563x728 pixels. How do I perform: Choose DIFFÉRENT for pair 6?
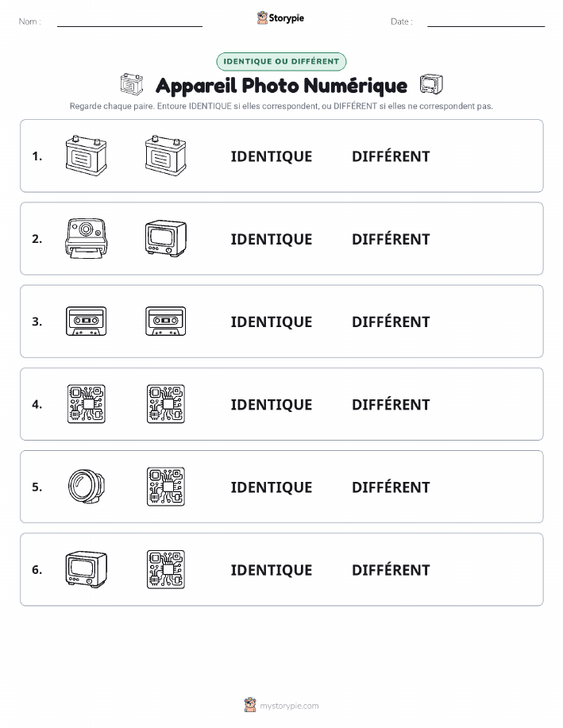pos(391,570)
